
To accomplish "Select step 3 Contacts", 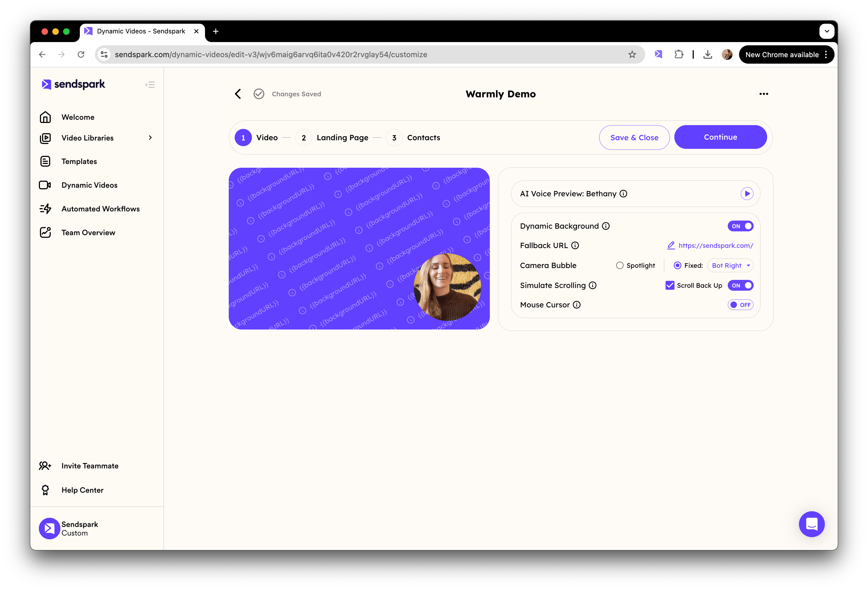I will [x=413, y=138].
